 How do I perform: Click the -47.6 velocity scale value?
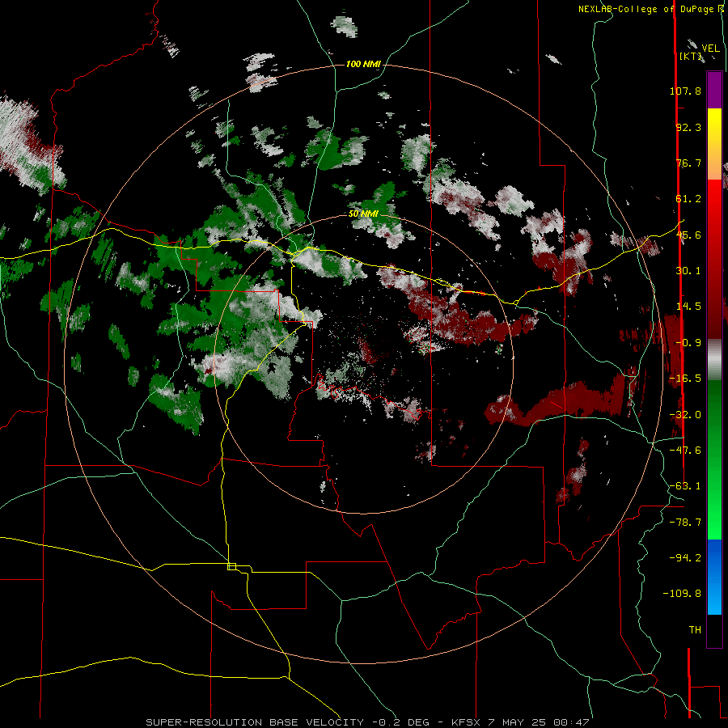coord(685,451)
